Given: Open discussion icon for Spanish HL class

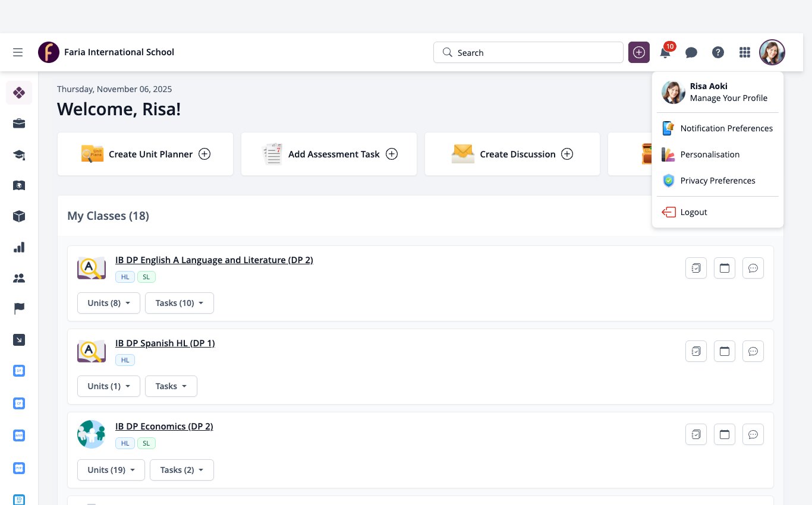Looking at the screenshot, I should click(x=753, y=351).
